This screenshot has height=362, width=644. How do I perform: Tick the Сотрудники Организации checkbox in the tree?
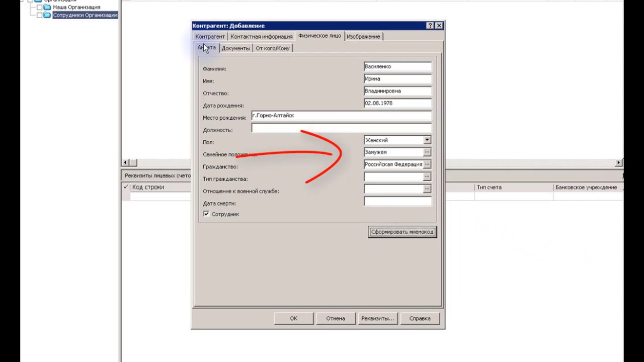tap(40, 15)
